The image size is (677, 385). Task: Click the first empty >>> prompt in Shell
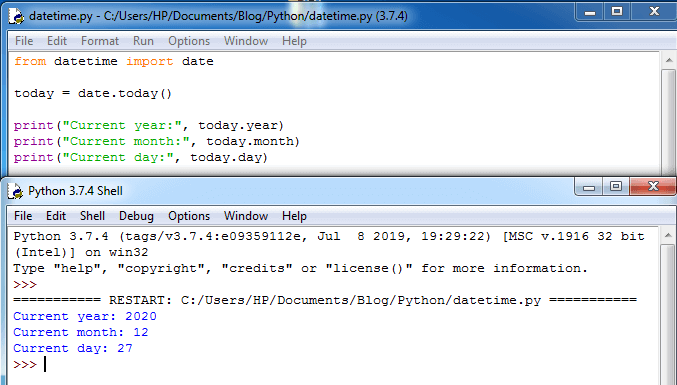coord(25,284)
